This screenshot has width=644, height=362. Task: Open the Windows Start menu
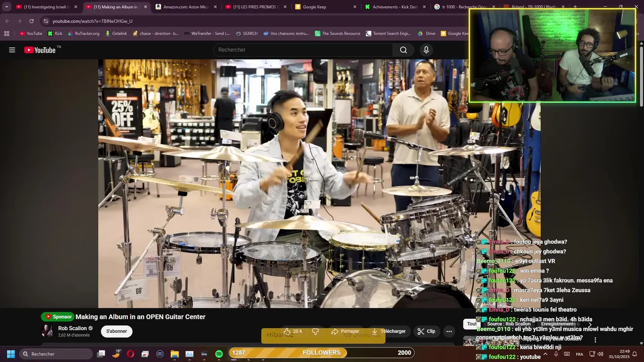(11, 354)
